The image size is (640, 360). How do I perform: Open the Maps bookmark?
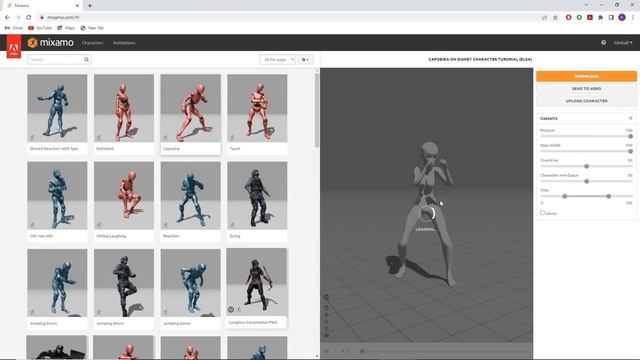[66, 28]
